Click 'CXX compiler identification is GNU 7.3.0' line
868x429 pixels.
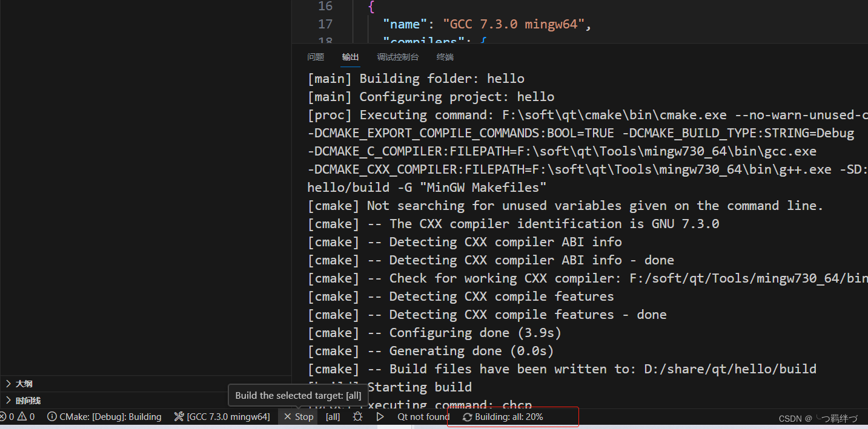tap(513, 224)
